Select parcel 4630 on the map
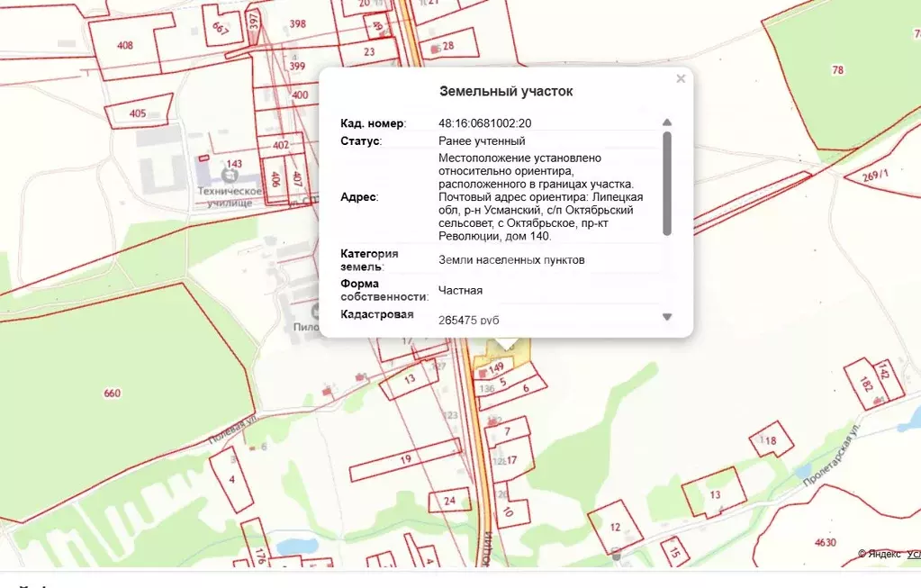This screenshot has width=921, height=588. [x=825, y=542]
